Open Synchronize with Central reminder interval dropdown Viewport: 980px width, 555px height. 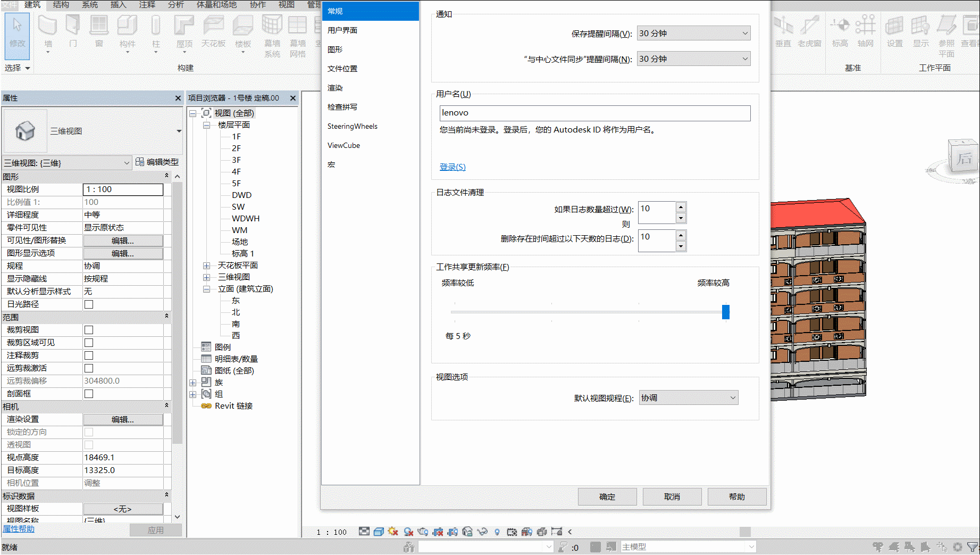[x=693, y=59]
